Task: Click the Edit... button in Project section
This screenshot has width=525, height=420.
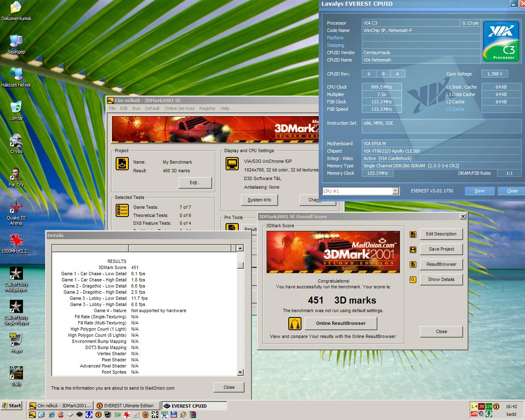Action: click(x=195, y=183)
